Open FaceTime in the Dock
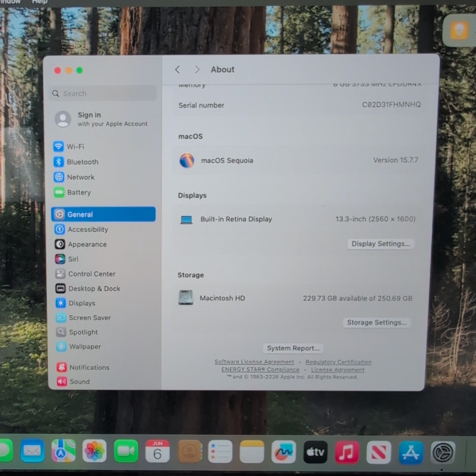 [x=126, y=451]
